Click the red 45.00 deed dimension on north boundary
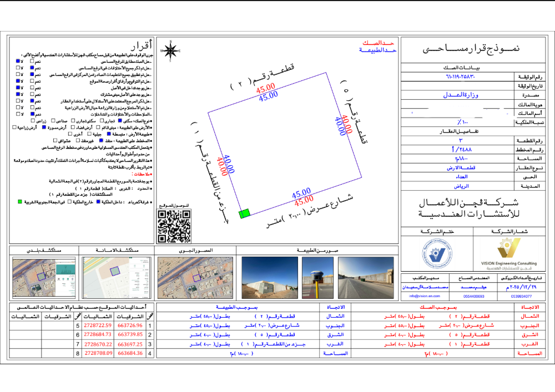555x392 pixels. (x=266, y=88)
